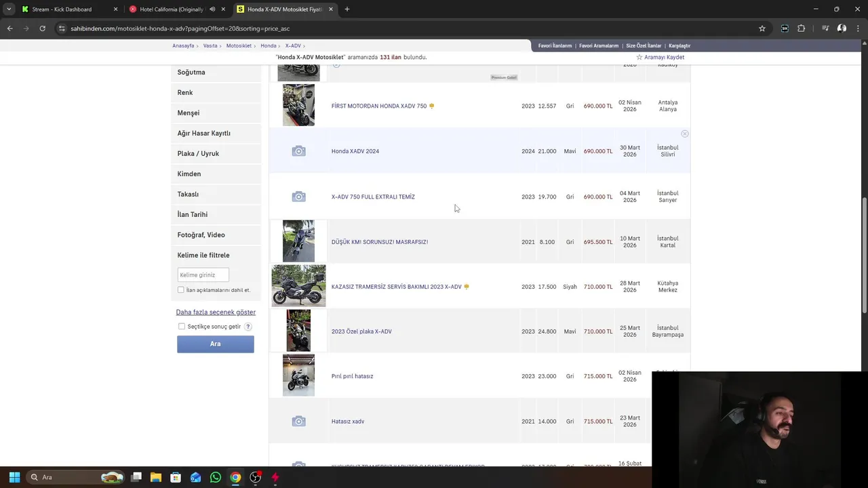868x488 pixels.
Task: Open the Honda breadcrumb
Action: (269, 45)
